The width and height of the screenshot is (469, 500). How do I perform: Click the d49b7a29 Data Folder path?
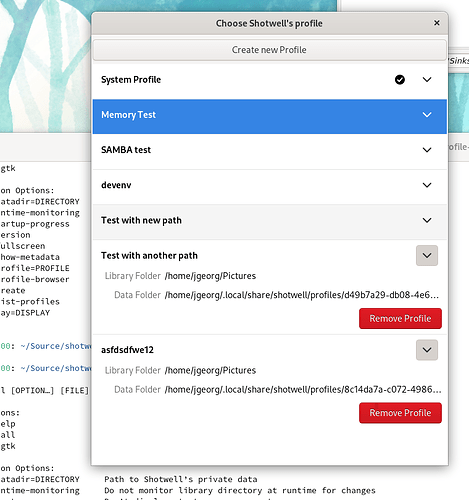(302, 295)
